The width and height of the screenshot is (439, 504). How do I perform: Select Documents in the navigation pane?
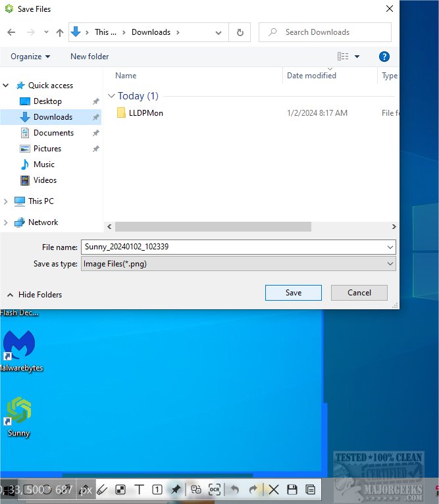[x=53, y=133]
